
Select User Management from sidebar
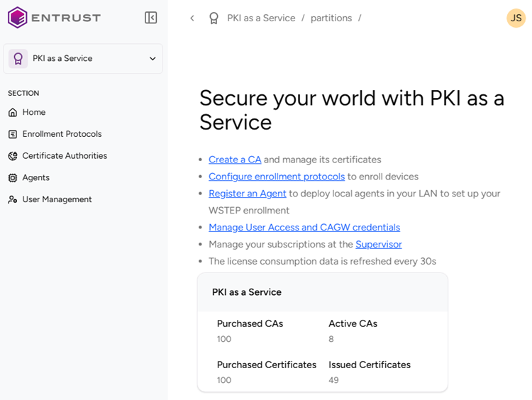57,200
